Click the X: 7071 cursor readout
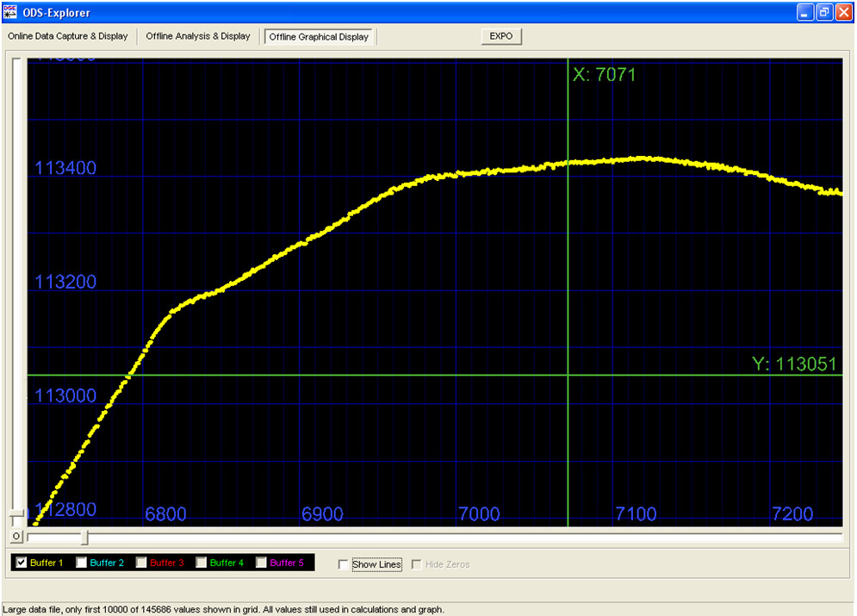The width and height of the screenshot is (857, 616). point(605,74)
